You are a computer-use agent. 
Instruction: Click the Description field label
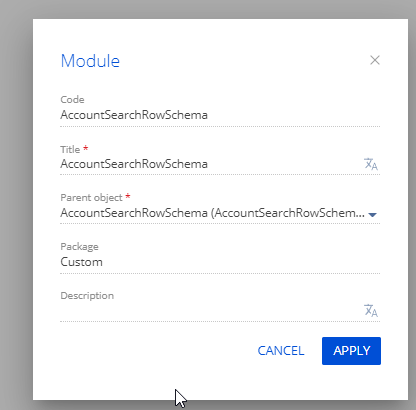[87, 295]
